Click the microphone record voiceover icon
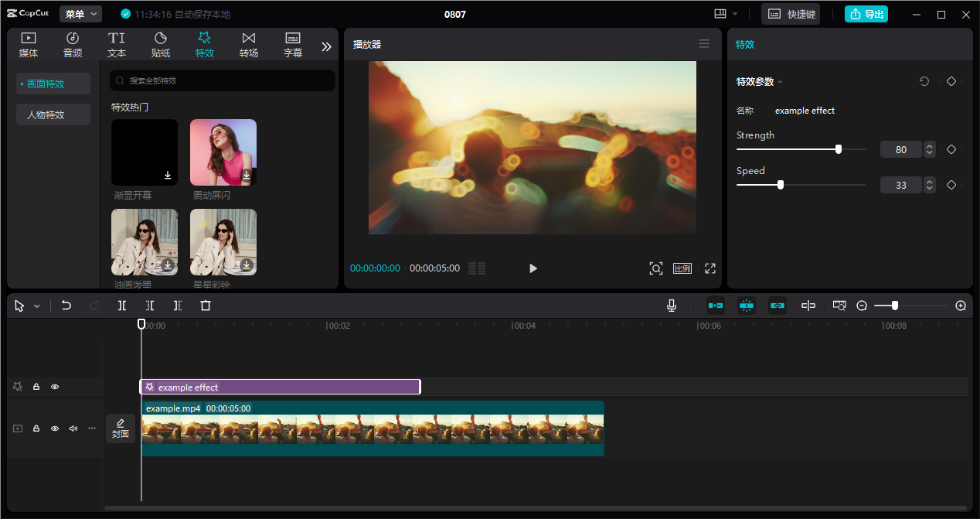Image resolution: width=980 pixels, height=519 pixels. tap(672, 306)
